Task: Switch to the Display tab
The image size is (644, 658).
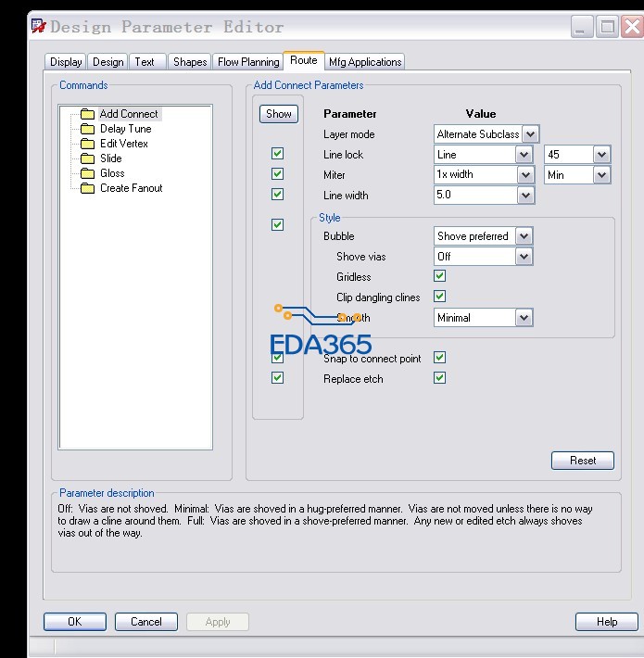Action: click(66, 62)
